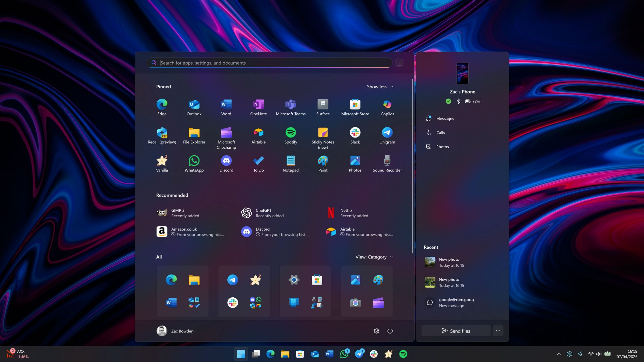Open ChatGPT under Recommended
This screenshot has width=644, height=362.
click(263, 213)
